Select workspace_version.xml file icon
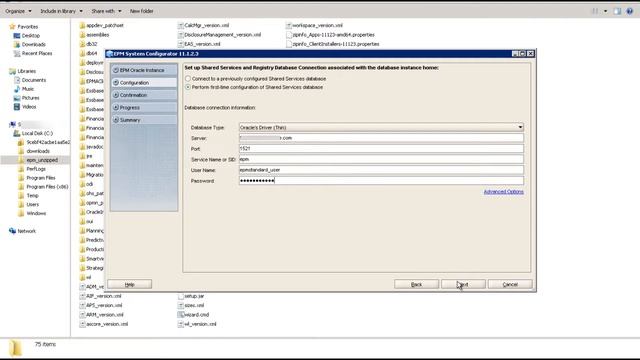Image resolution: width=640 pixels, height=360 pixels. click(x=289, y=25)
